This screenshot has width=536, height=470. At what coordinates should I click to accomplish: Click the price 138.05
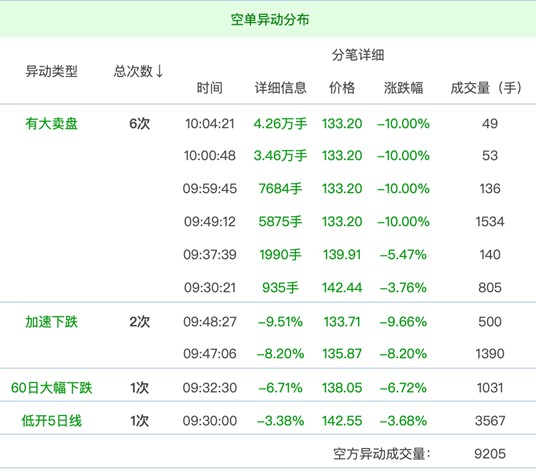[342, 388]
